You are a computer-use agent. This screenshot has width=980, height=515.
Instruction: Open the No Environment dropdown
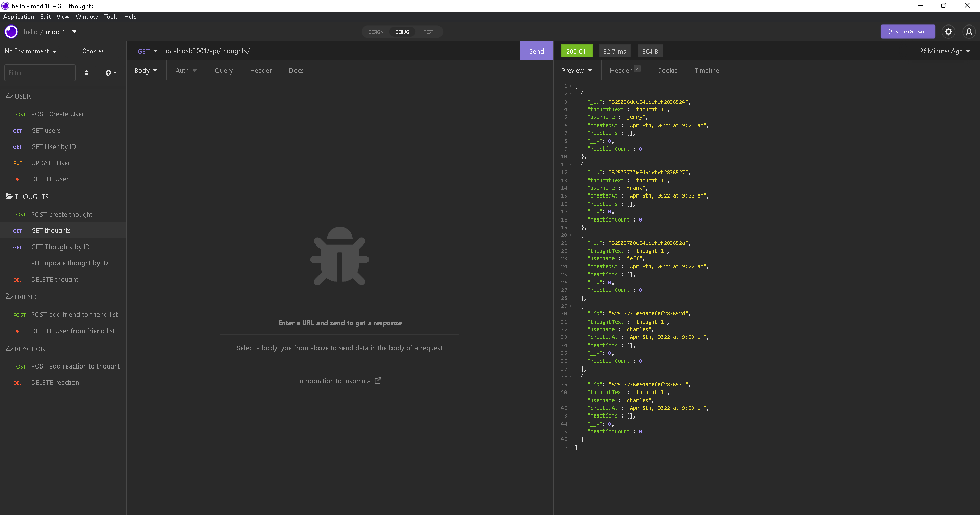tap(30, 51)
